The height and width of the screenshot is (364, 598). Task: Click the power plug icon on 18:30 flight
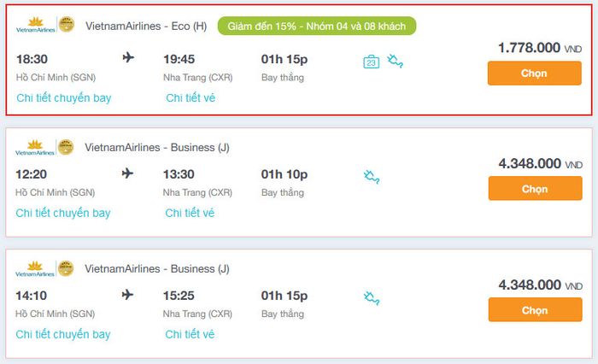click(395, 61)
